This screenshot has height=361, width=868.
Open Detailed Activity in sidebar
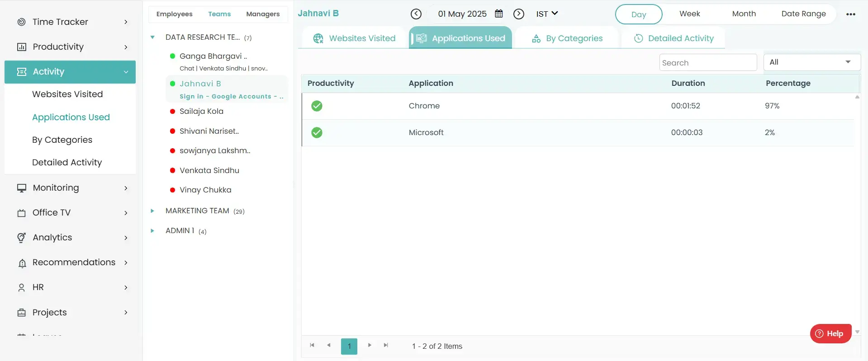click(x=67, y=163)
